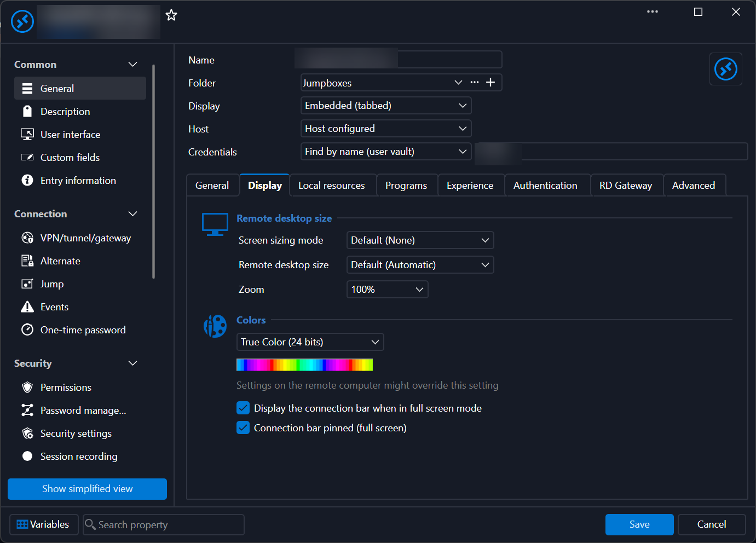
Task: Collapse the Connection section chevron
Action: click(x=132, y=214)
